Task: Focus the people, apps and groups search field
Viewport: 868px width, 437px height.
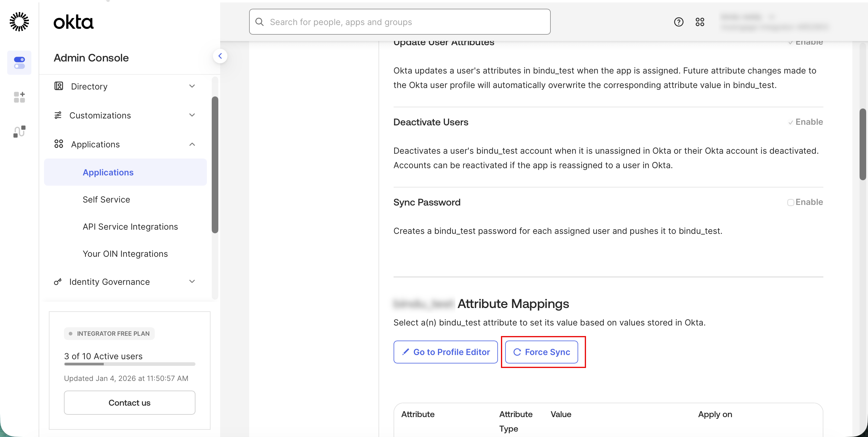Action: coord(404,22)
